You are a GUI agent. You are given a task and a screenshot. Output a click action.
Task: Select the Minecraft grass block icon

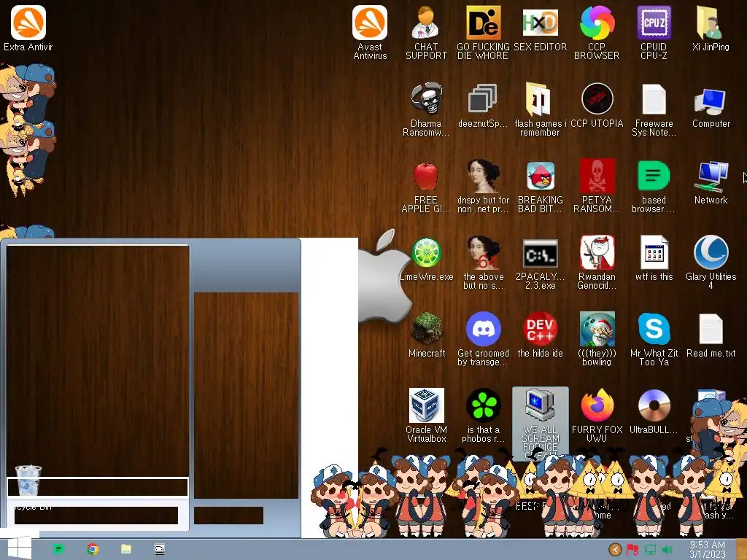pyautogui.click(x=426, y=335)
